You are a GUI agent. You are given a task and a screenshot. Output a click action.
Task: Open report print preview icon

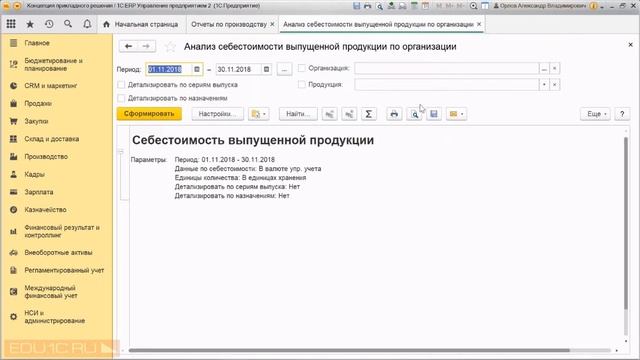(x=414, y=114)
